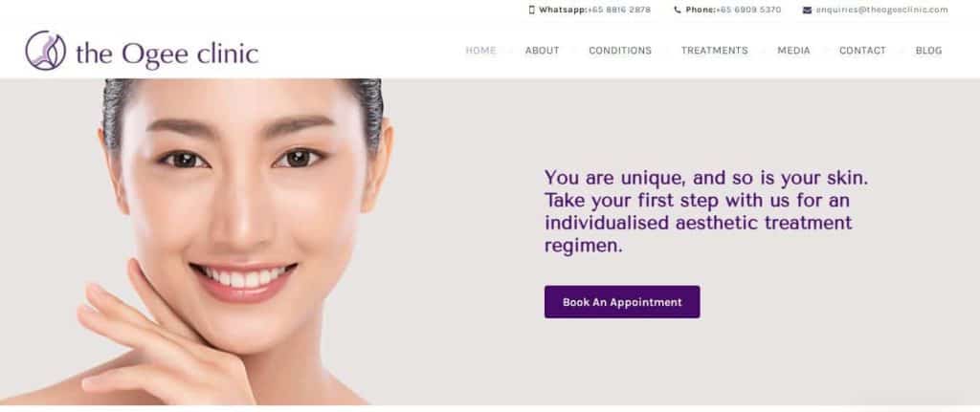Click the telephone handset icon next to Phone

point(678,10)
